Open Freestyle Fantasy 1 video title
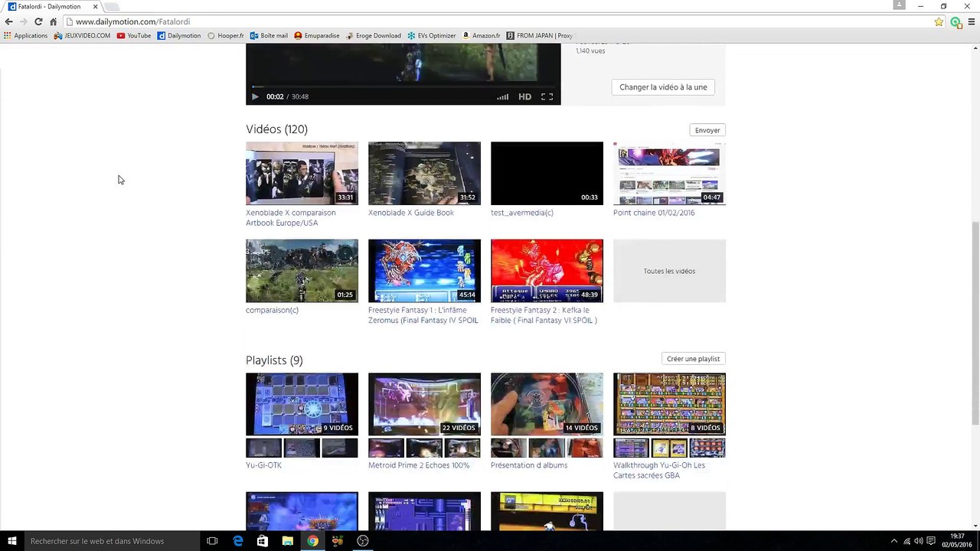 pos(423,315)
